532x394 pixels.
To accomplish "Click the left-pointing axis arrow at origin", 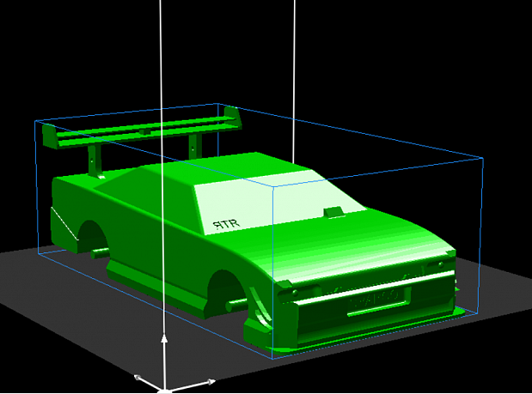I will click(x=138, y=377).
